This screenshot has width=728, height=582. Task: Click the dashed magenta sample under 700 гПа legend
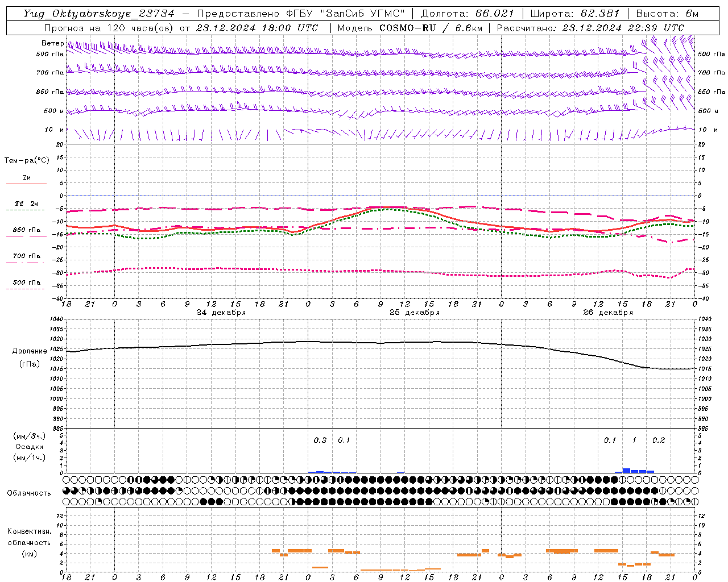point(25,263)
